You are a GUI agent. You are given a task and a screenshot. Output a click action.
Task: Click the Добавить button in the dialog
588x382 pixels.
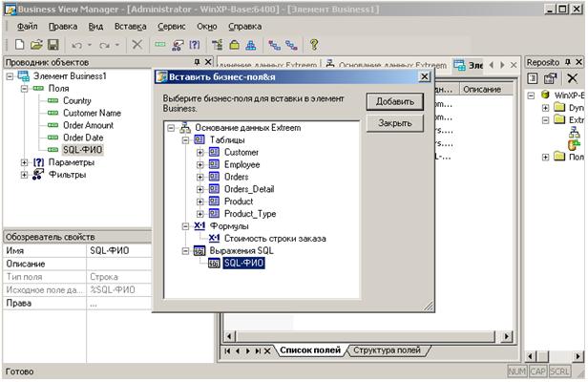pyautogui.click(x=395, y=101)
